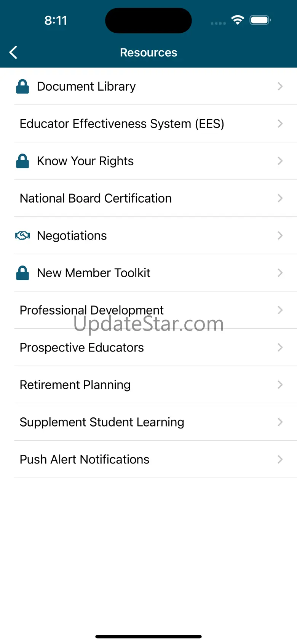The width and height of the screenshot is (297, 644).
Task: Tap the lock icon beside Document Library
Action: click(x=22, y=86)
